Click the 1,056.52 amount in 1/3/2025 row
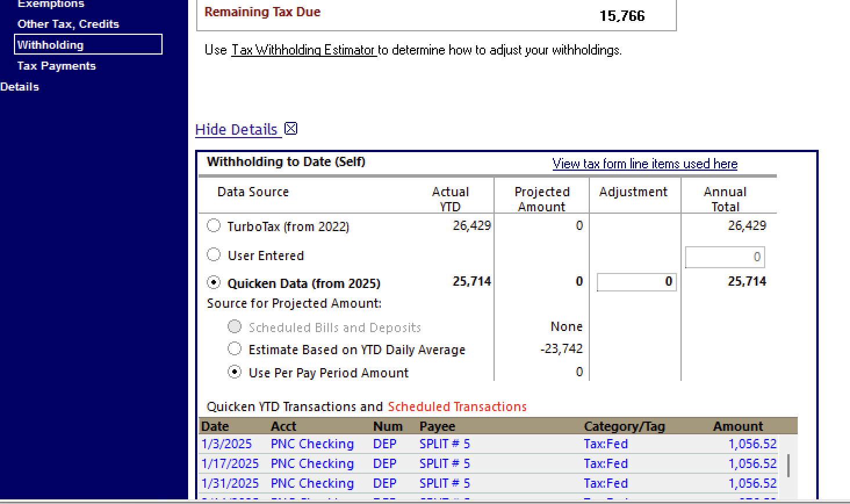The width and height of the screenshot is (850, 504). (752, 444)
